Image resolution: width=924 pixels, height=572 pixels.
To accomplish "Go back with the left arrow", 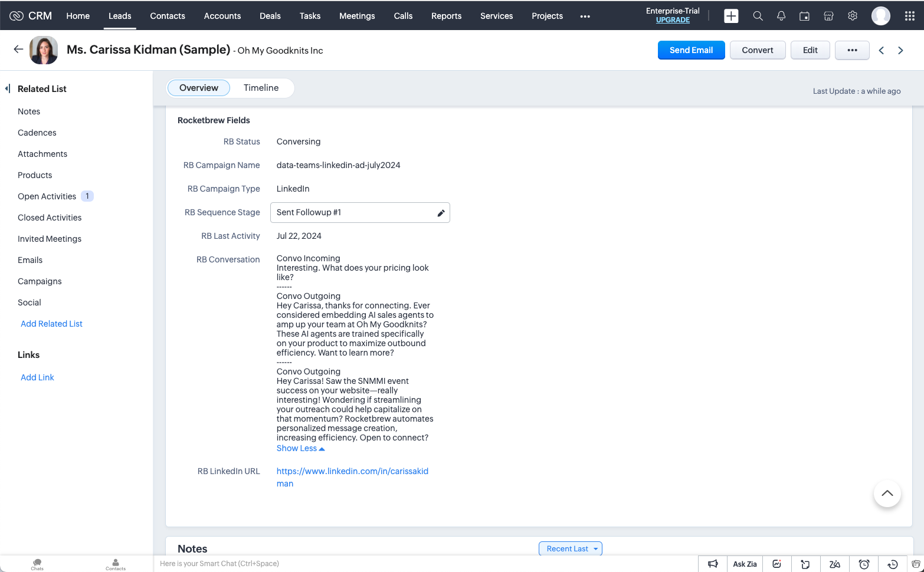I will point(18,50).
